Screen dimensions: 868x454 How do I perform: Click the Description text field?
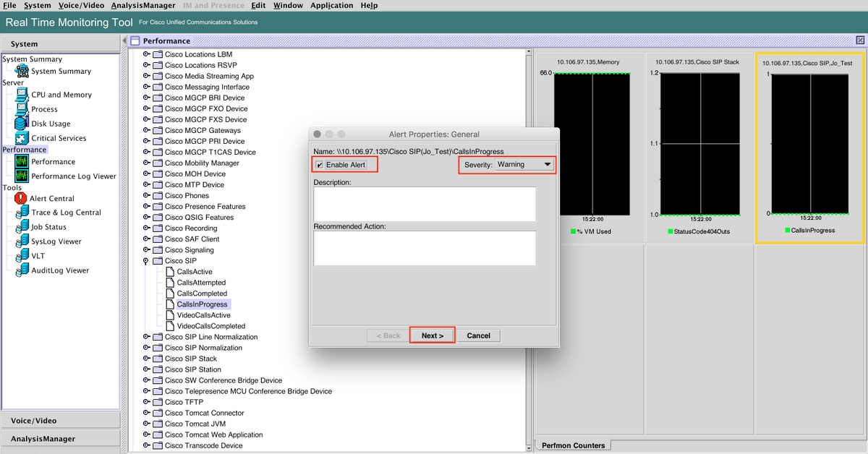[425, 205]
